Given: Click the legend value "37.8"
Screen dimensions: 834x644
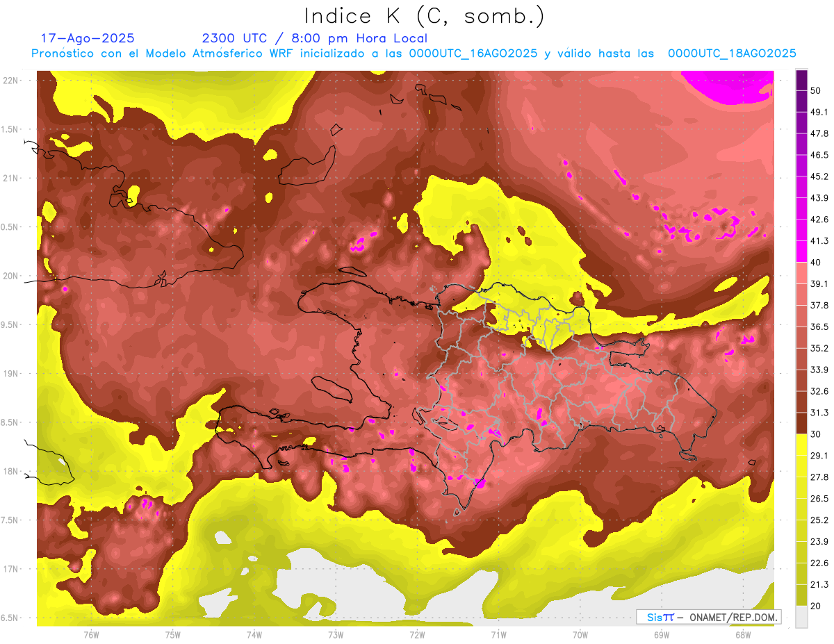Looking at the screenshot, I should tap(819, 306).
